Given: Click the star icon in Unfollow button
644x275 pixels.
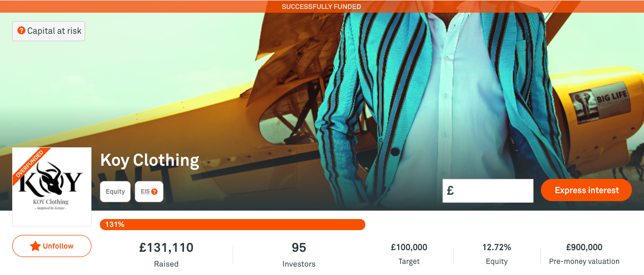Looking at the screenshot, I should [x=35, y=246].
